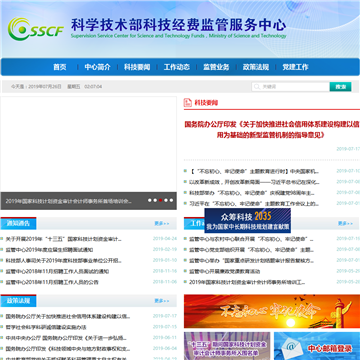Click the red document icon beside 科技要闻 heading

click(x=188, y=103)
